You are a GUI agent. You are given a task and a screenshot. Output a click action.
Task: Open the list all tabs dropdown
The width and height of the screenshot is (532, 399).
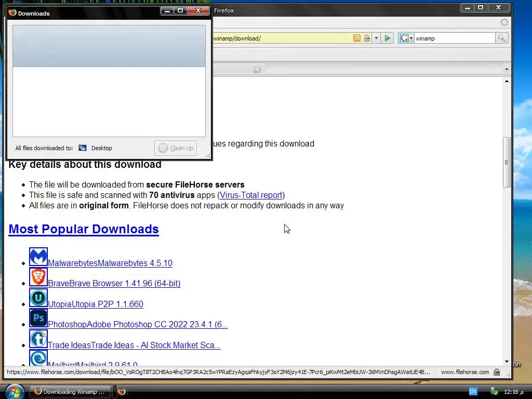point(506,70)
